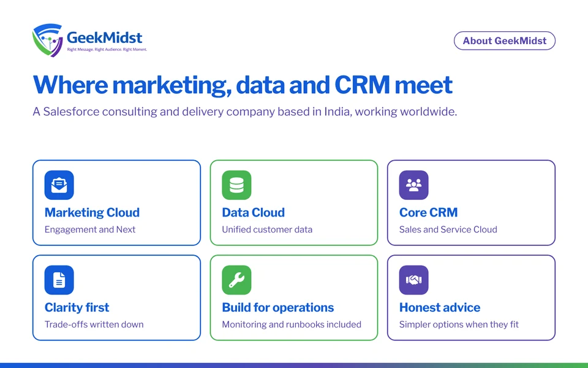Screen dimensions: 588x368
Task: Click 'Monitoring and runbooks included' text
Action: point(292,324)
